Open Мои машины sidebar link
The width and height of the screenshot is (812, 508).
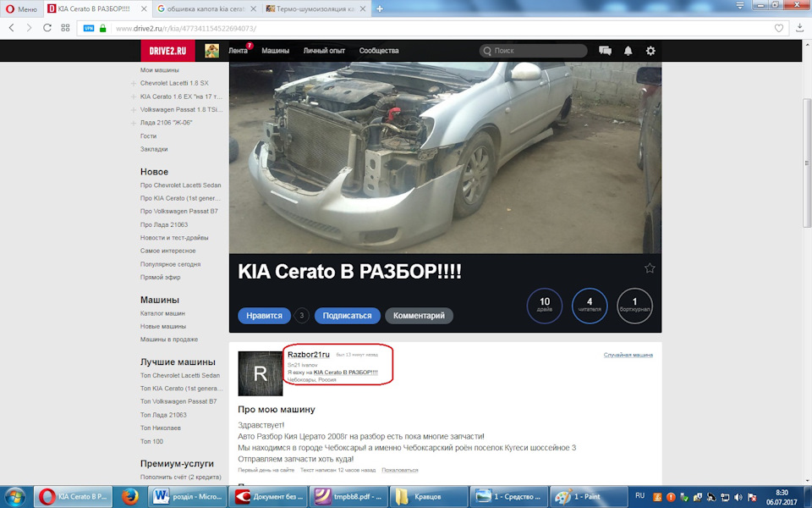tap(160, 70)
